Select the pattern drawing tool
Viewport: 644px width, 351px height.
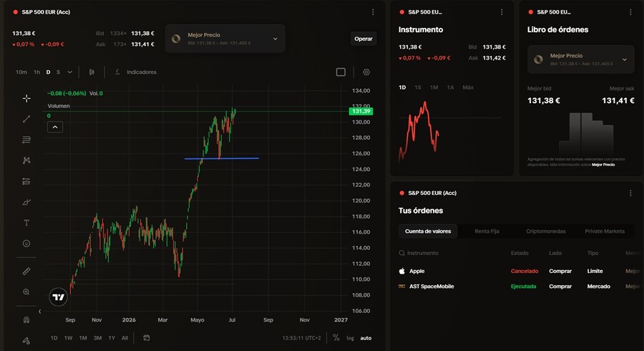click(x=26, y=160)
